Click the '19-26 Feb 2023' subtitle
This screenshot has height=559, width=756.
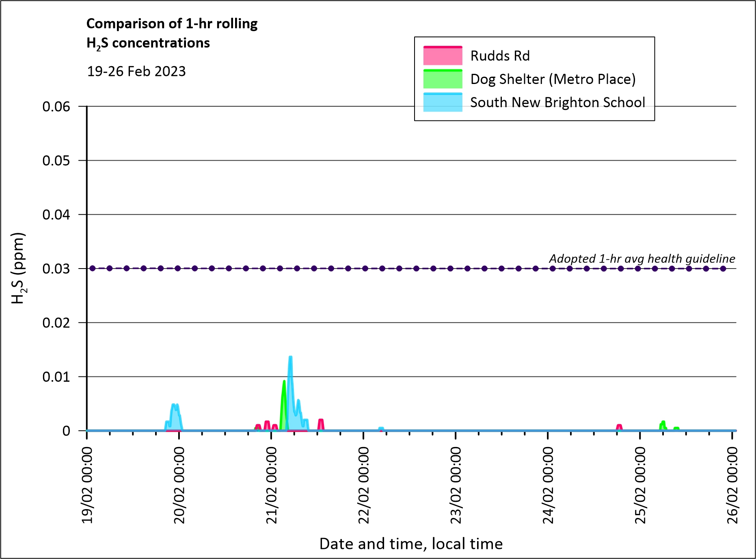click(136, 71)
